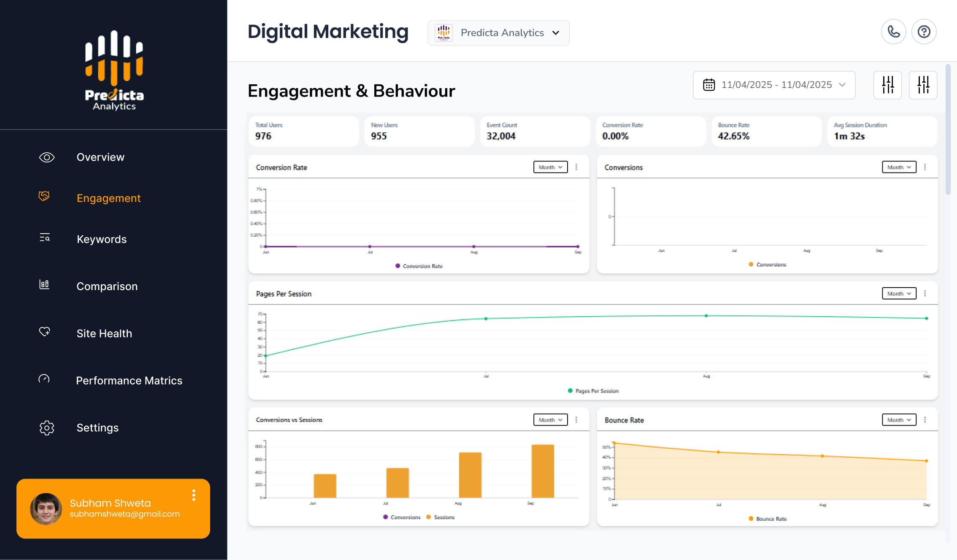Toggle the Sessions legend item
The width and height of the screenshot is (957, 560).
(x=441, y=517)
